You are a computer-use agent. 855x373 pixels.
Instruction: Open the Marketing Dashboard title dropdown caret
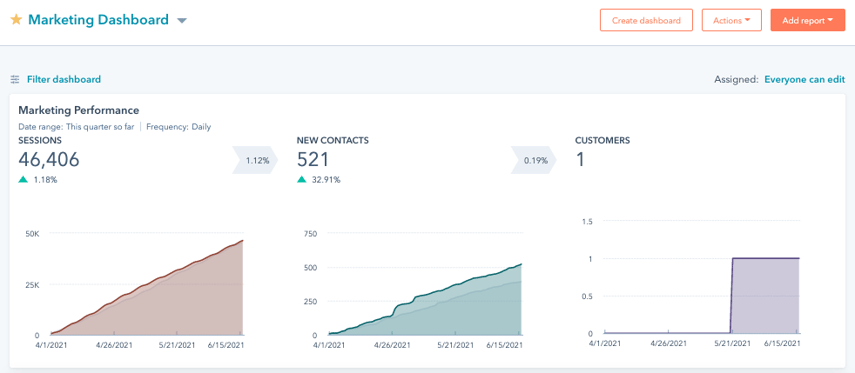coord(182,21)
